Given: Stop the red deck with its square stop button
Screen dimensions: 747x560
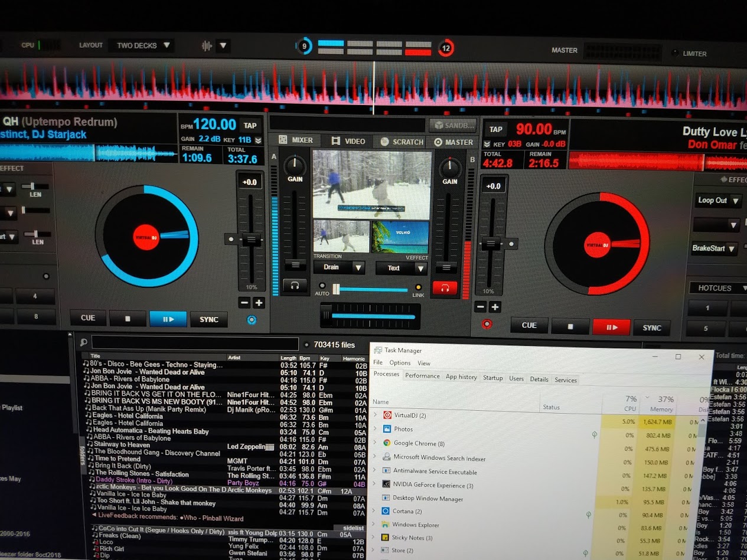Looking at the screenshot, I should coord(570,326).
